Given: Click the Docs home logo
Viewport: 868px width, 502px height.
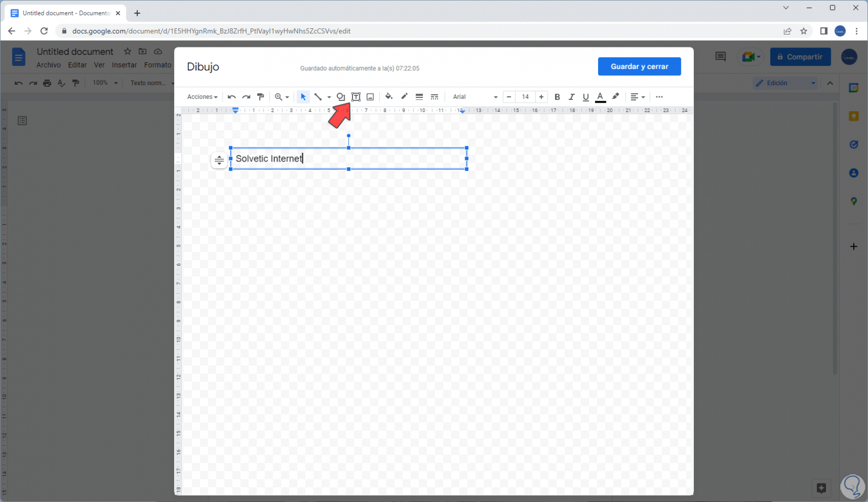Looking at the screenshot, I should [18, 57].
